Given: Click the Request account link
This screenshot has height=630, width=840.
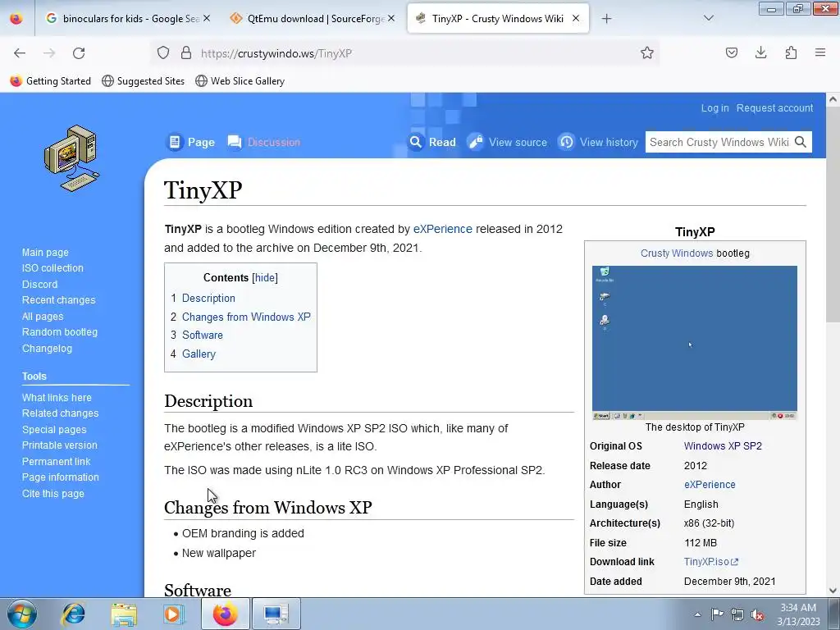Looking at the screenshot, I should pos(774,108).
